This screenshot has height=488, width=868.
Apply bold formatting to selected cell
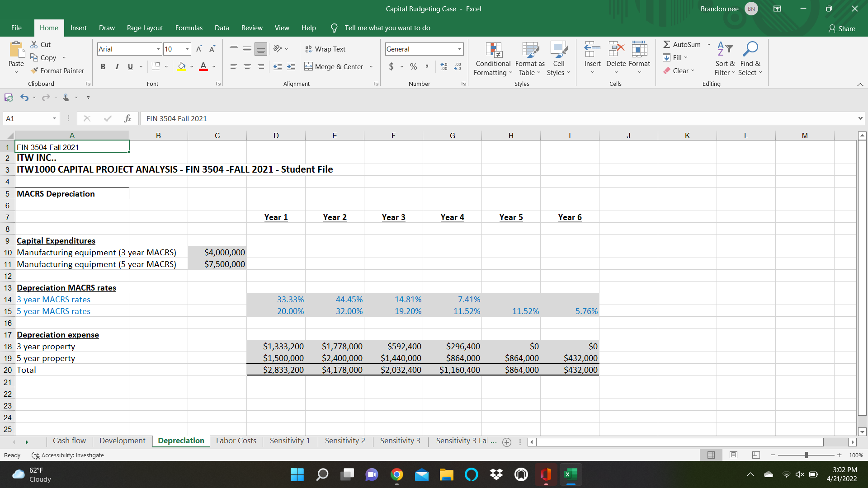pyautogui.click(x=103, y=66)
